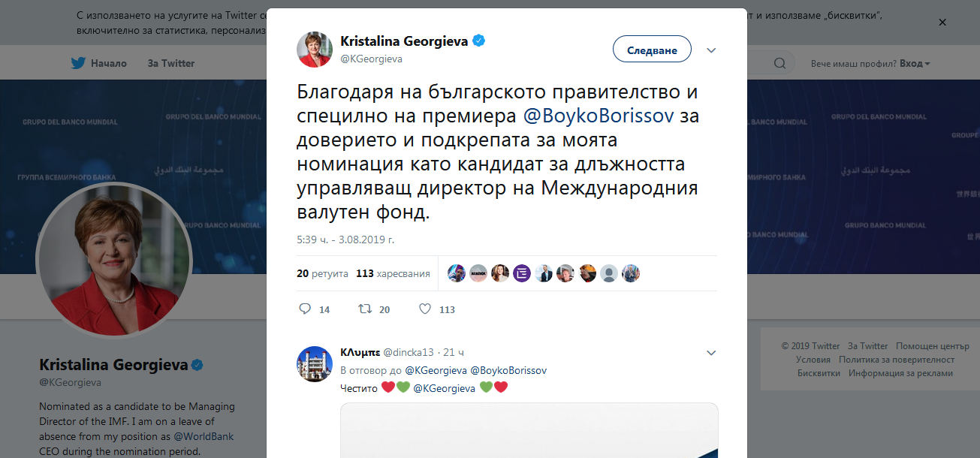
Task: Click the search magnifier icon
Action: [x=779, y=63]
